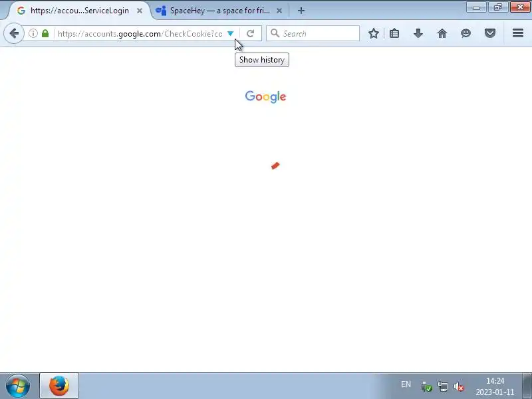Click the green padlock security icon
Screen dimensions: 532x399
45,33
